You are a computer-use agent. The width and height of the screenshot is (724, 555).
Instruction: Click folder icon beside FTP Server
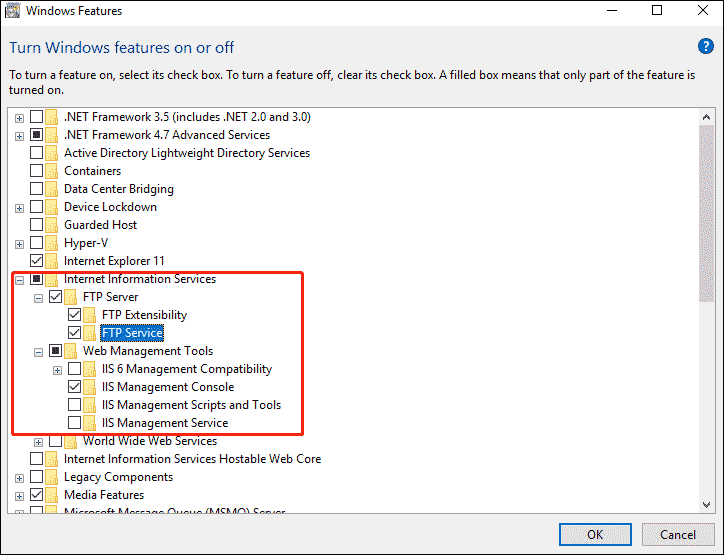pyautogui.click(x=71, y=297)
